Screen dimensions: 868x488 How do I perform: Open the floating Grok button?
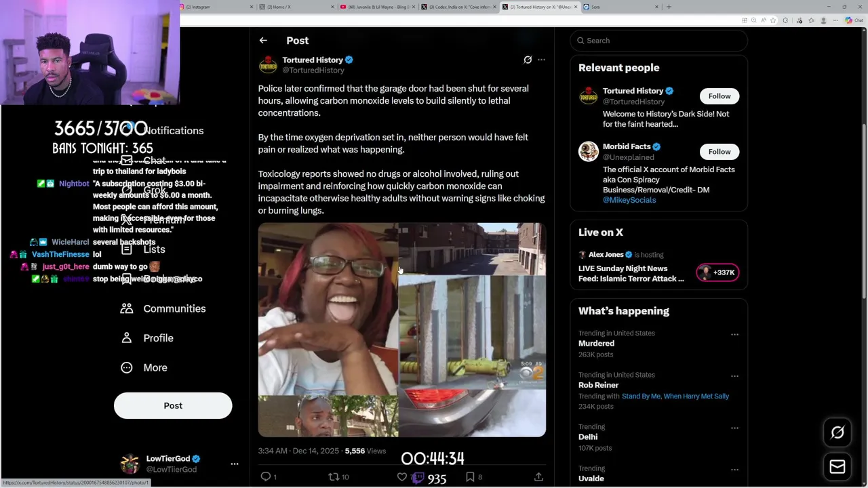click(837, 432)
